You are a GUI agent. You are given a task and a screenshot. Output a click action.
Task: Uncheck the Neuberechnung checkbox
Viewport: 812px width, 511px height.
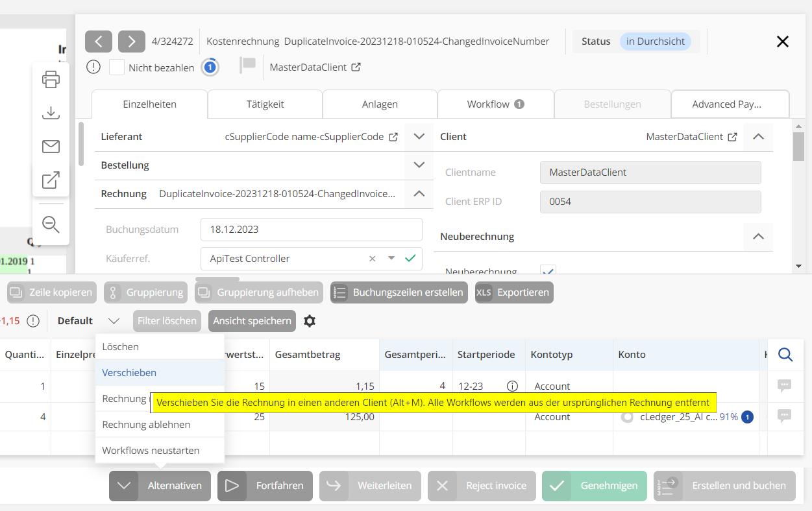point(548,270)
